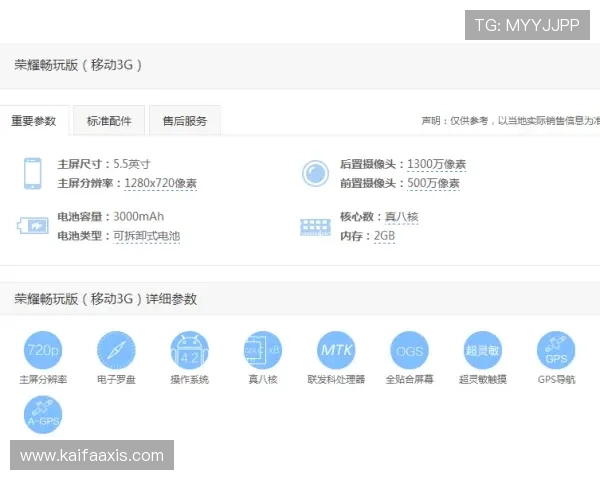
Task: Click the 5.5英寸 screen size value
Action: point(132,164)
